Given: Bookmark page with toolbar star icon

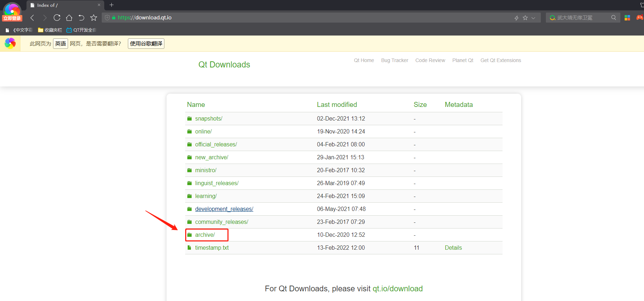Looking at the screenshot, I should point(93,18).
